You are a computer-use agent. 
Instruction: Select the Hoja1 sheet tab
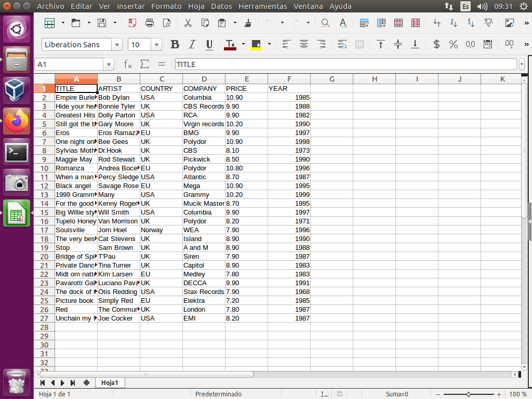click(110, 382)
